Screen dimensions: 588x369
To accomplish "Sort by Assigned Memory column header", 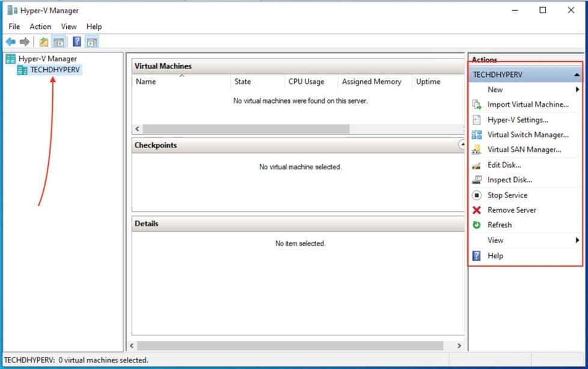I will (x=371, y=82).
